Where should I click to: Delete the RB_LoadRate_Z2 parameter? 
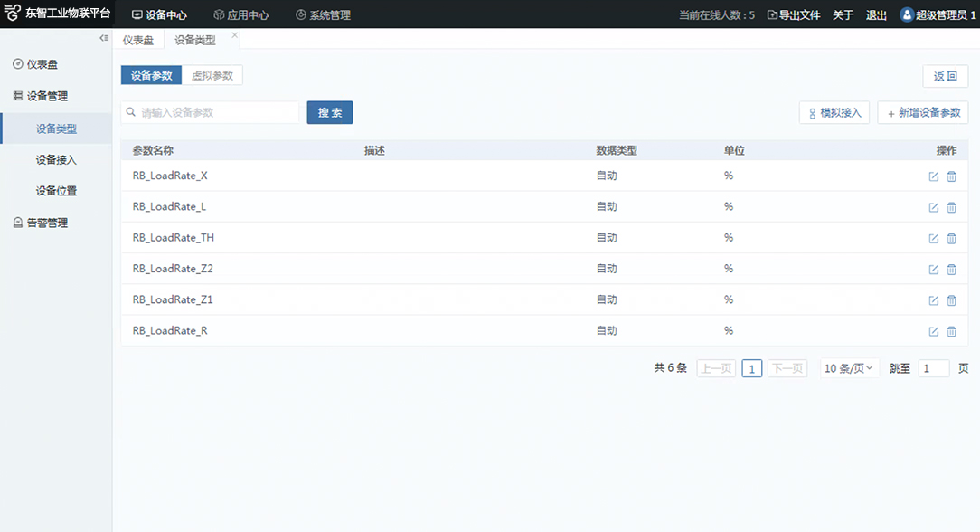point(951,269)
